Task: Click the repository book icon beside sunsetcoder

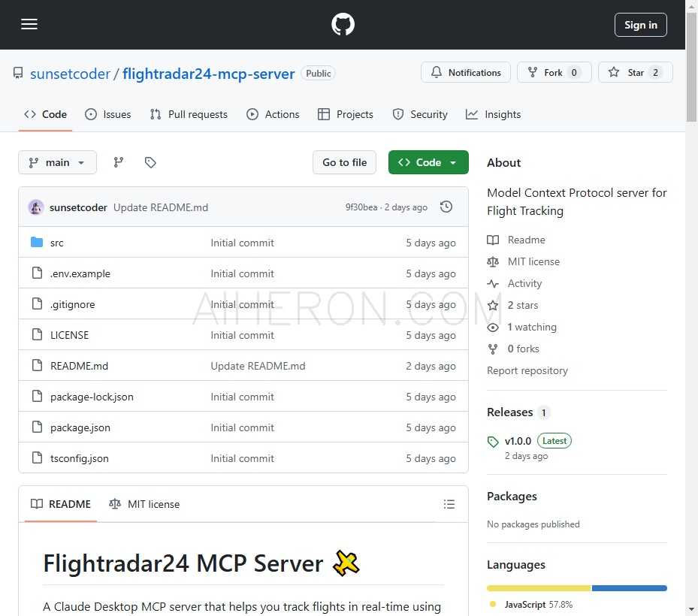Action: 18,73
